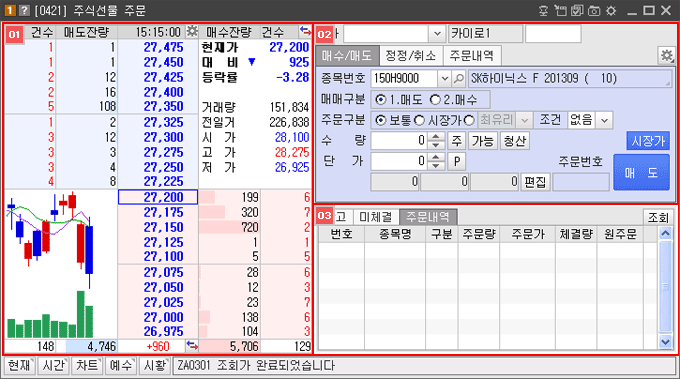Focus the empty field right of 카이로1
The width and height of the screenshot is (680, 379).
coord(553,33)
